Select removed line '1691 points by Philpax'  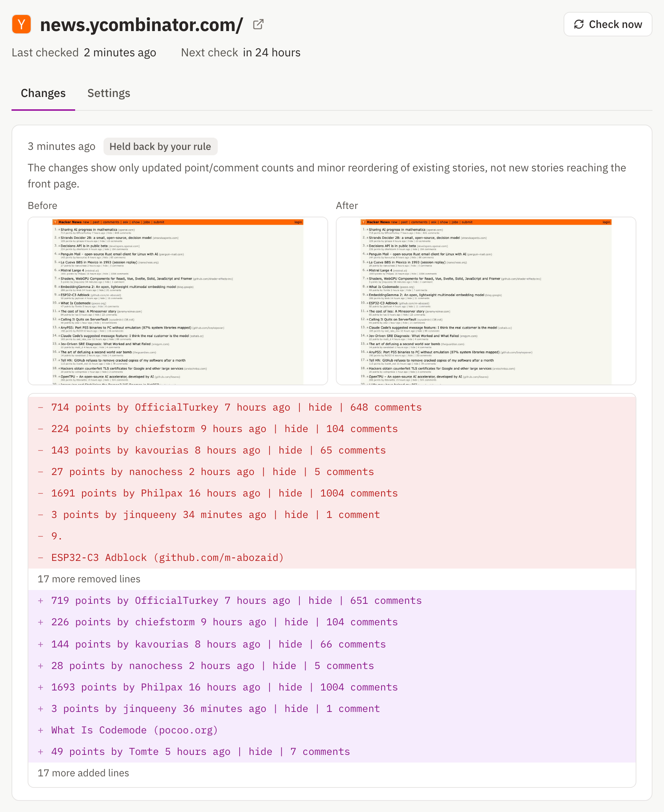click(x=332, y=493)
